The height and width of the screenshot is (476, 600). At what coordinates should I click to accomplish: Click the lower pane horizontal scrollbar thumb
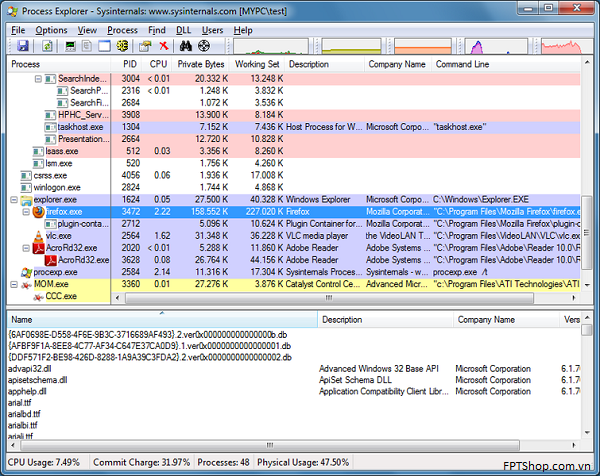pos(270,445)
